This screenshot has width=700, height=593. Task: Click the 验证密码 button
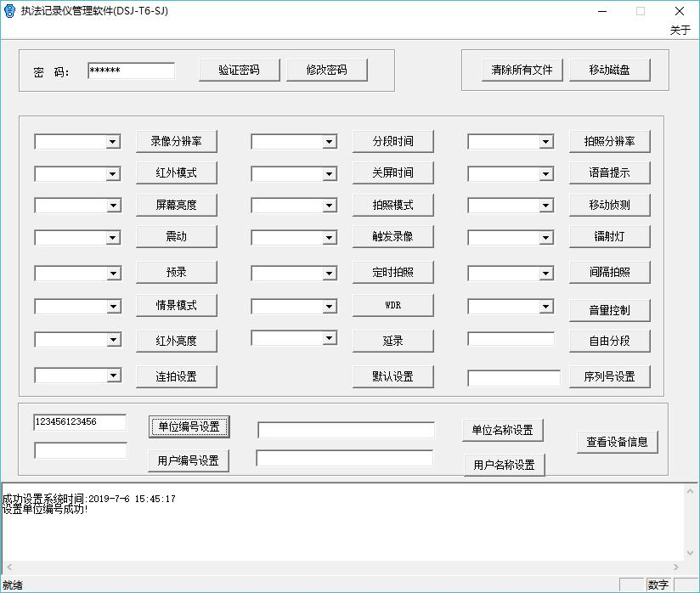click(239, 70)
